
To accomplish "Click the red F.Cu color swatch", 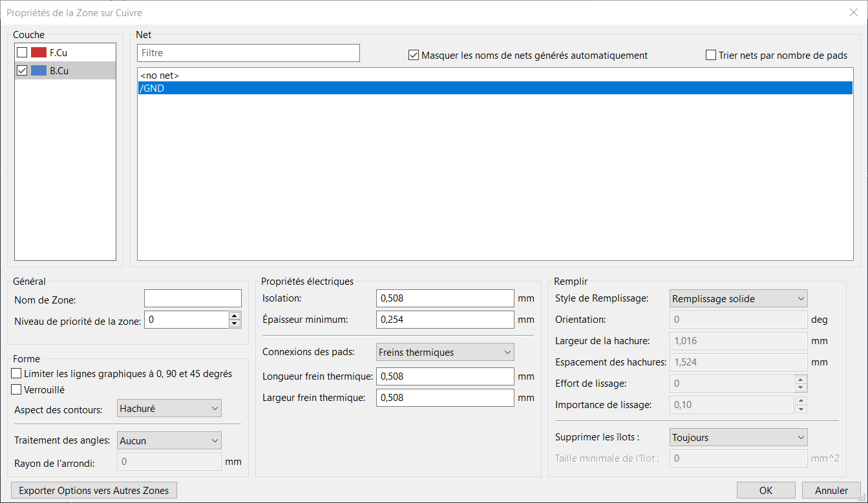I will [39, 52].
